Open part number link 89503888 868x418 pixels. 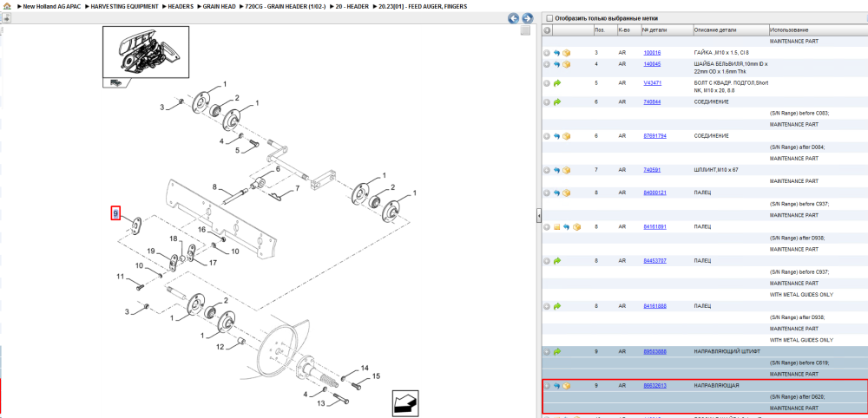tap(654, 351)
